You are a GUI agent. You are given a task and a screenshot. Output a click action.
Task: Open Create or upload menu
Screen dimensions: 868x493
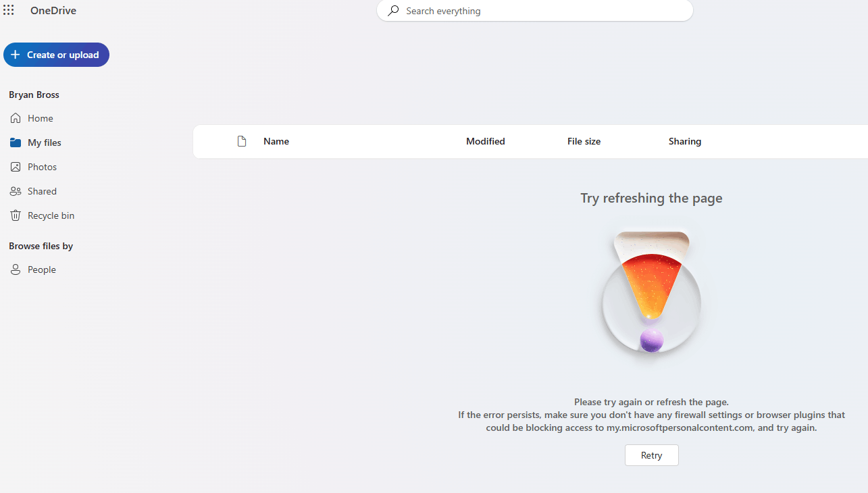pyautogui.click(x=56, y=55)
